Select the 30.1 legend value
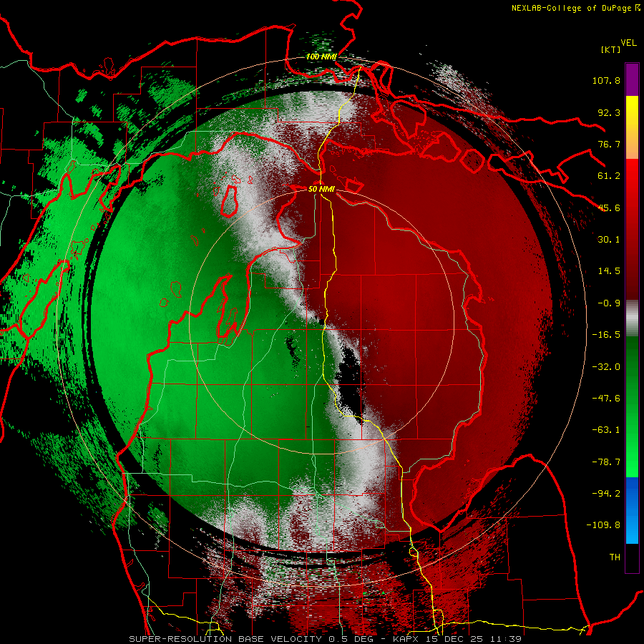The width and height of the screenshot is (644, 644). pyautogui.click(x=609, y=240)
